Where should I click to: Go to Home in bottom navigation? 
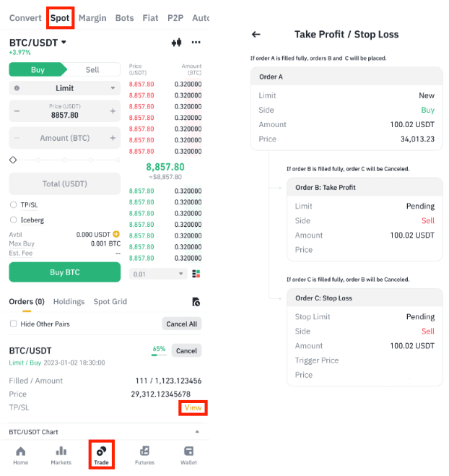pyautogui.click(x=20, y=455)
